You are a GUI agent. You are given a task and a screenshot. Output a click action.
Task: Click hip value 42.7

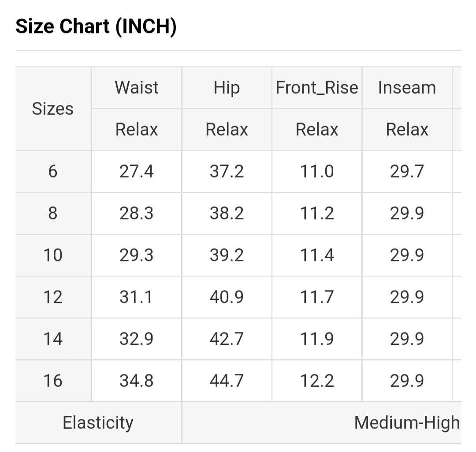pyautogui.click(x=227, y=339)
